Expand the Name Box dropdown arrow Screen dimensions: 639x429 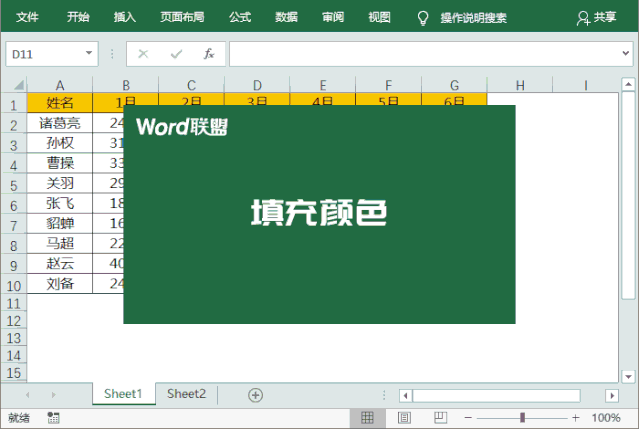tap(88, 53)
